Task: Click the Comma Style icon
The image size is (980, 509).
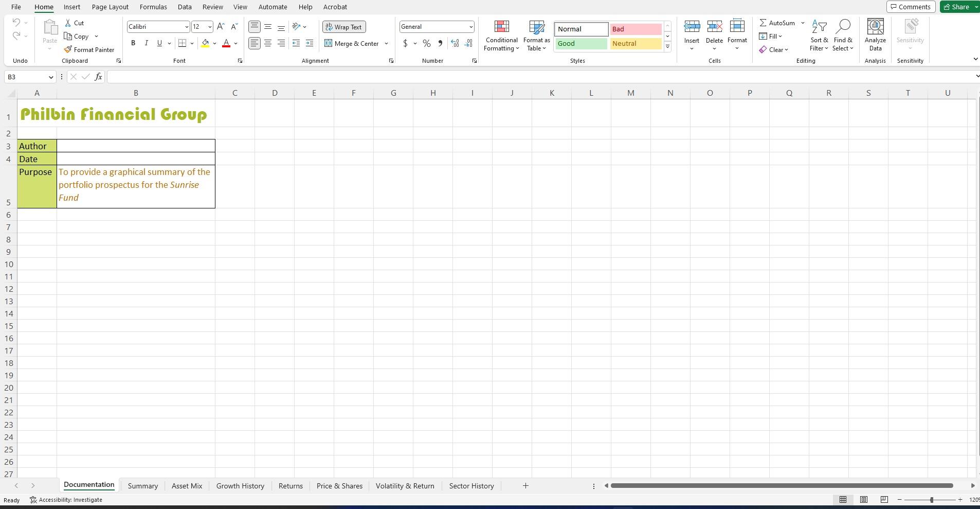Action: click(440, 44)
